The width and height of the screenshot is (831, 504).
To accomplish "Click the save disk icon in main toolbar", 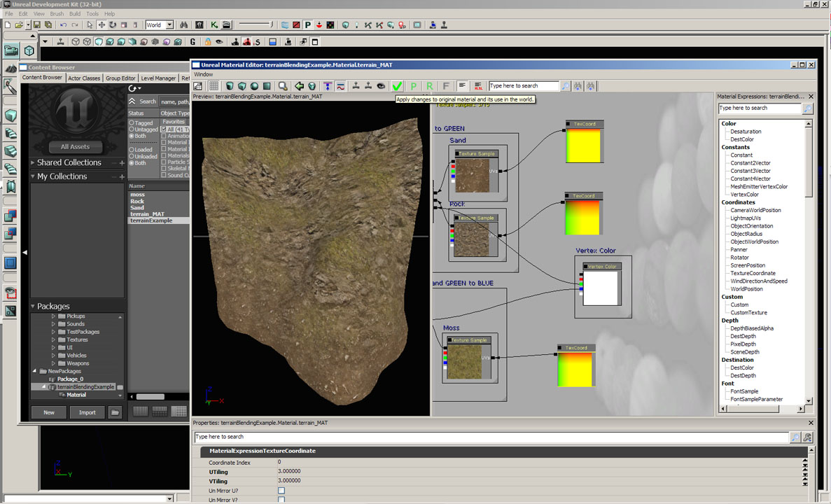I will tap(36, 25).
